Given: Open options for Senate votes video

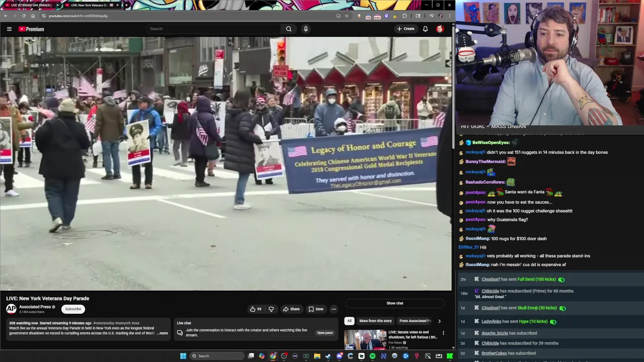Looking at the screenshot, I should [x=443, y=333].
